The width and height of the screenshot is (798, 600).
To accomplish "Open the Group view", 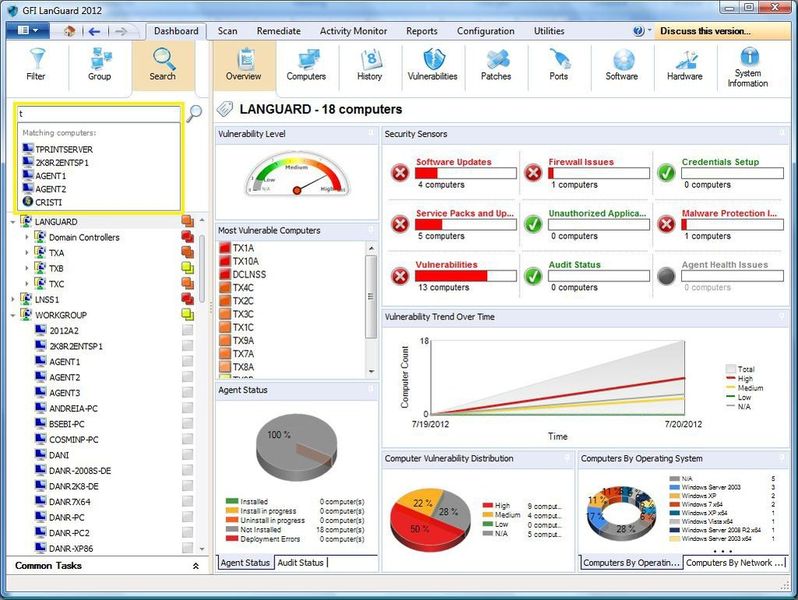I will (x=99, y=65).
